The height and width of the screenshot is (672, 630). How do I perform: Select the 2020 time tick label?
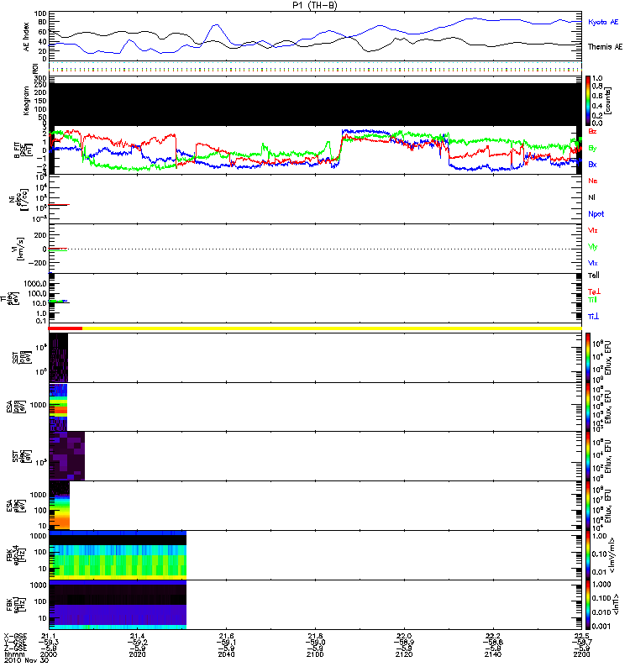point(137,654)
